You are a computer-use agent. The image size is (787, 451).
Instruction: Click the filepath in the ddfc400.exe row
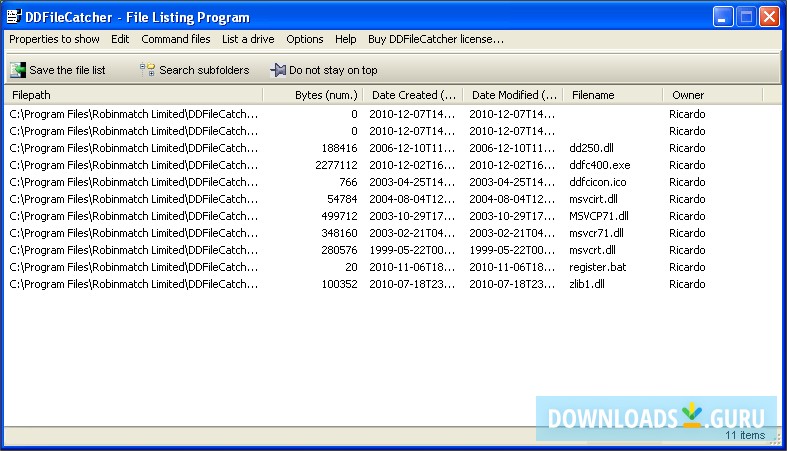[x=134, y=165]
